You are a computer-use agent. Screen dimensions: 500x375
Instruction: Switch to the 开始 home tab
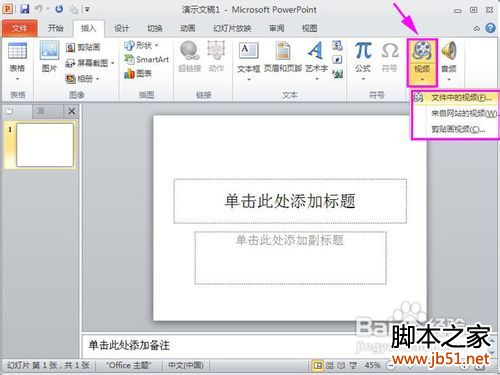(55, 28)
